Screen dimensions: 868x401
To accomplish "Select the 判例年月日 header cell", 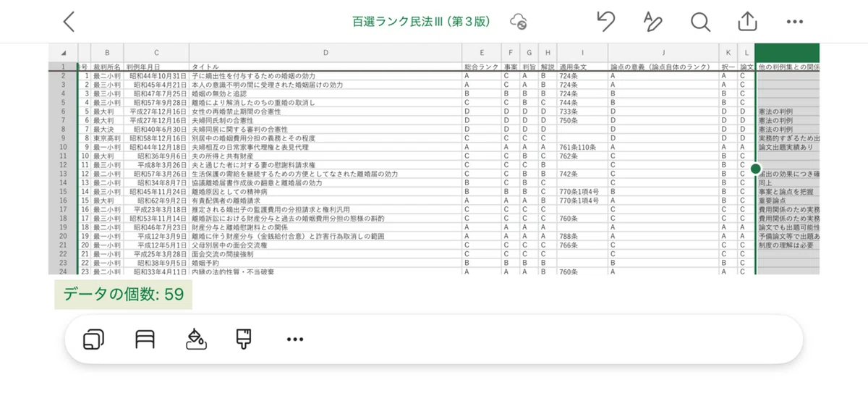I will 156,67.
